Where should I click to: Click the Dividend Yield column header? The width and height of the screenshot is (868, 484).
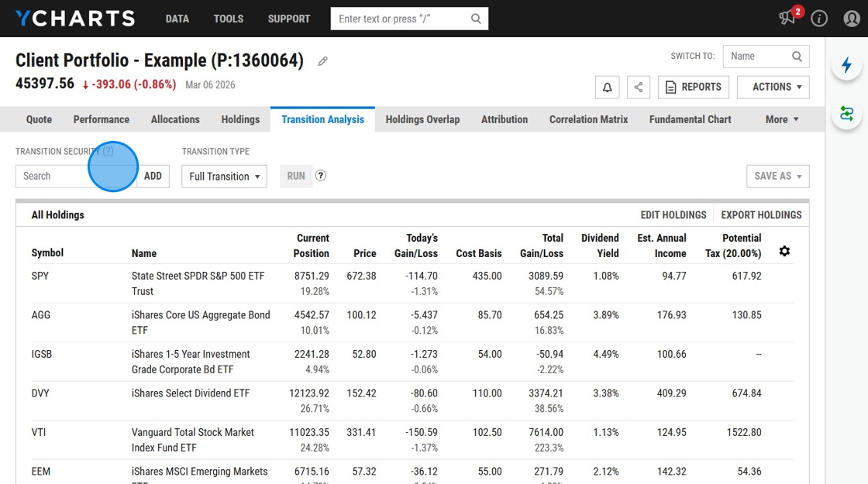[x=600, y=245]
